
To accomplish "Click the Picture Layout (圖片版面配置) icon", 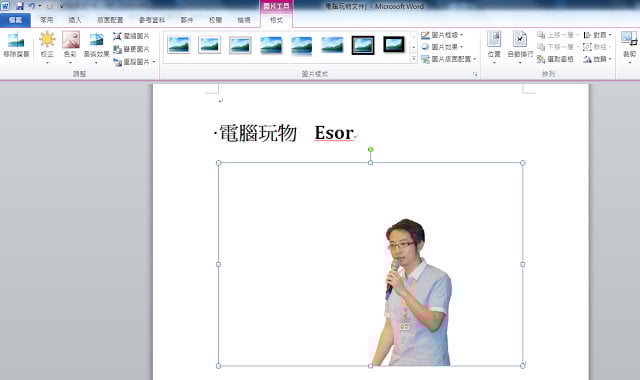I will (x=425, y=59).
